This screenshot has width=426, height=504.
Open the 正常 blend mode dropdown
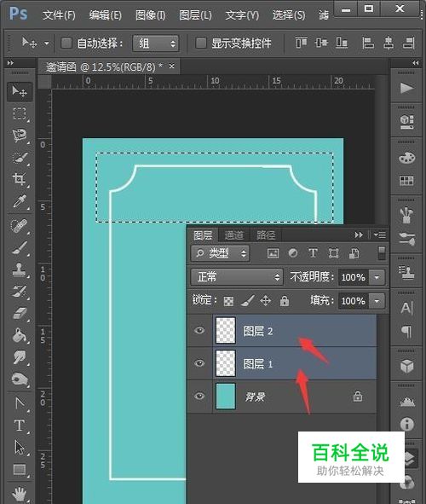(x=237, y=277)
